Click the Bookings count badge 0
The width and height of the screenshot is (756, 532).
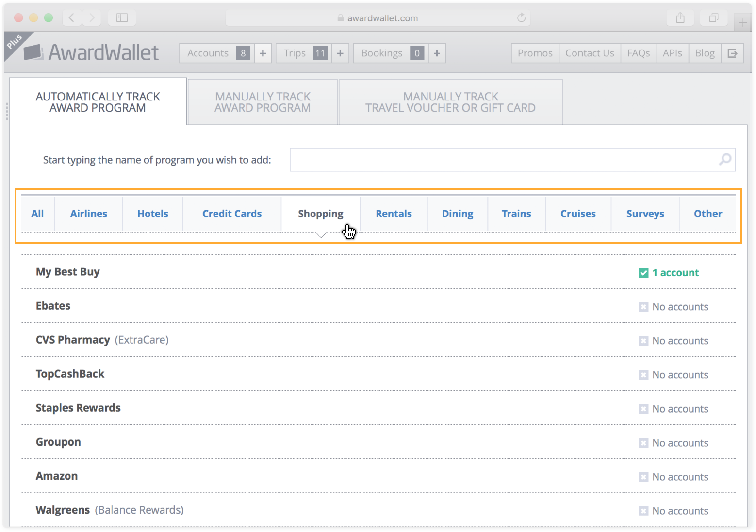pyautogui.click(x=417, y=53)
